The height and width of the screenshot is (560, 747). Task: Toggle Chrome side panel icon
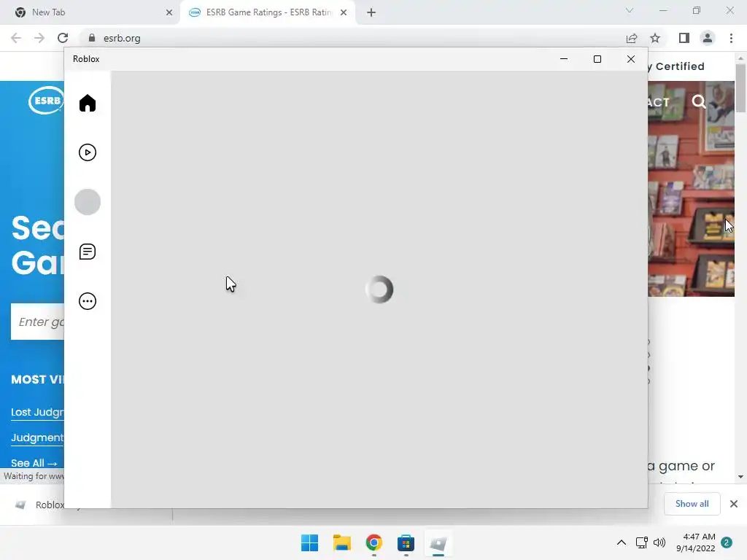point(684,38)
